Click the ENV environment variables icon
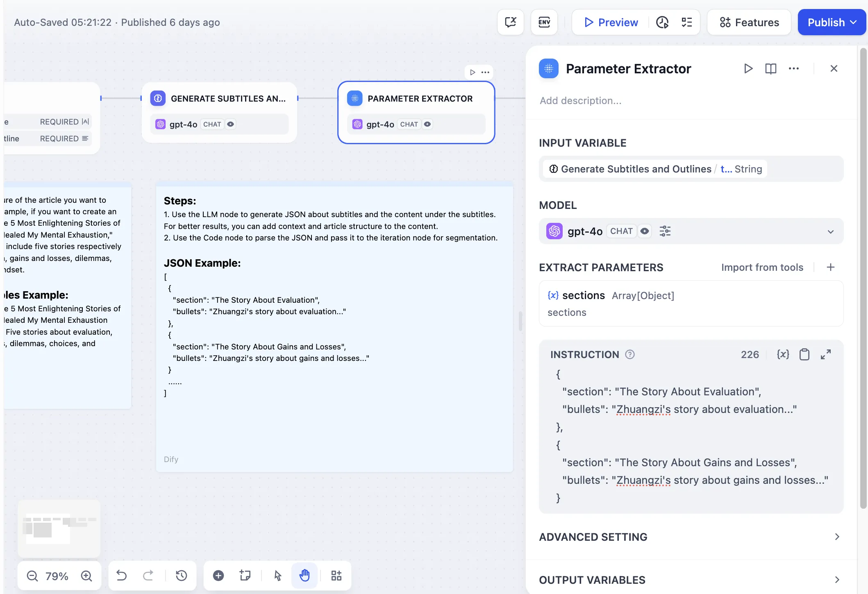The image size is (868, 594). (544, 22)
